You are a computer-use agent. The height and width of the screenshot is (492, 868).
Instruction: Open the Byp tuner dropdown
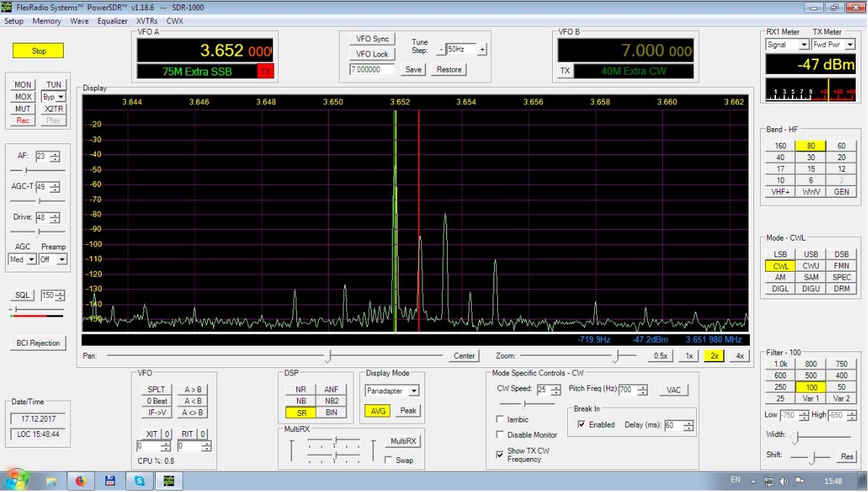(x=54, y=97)
